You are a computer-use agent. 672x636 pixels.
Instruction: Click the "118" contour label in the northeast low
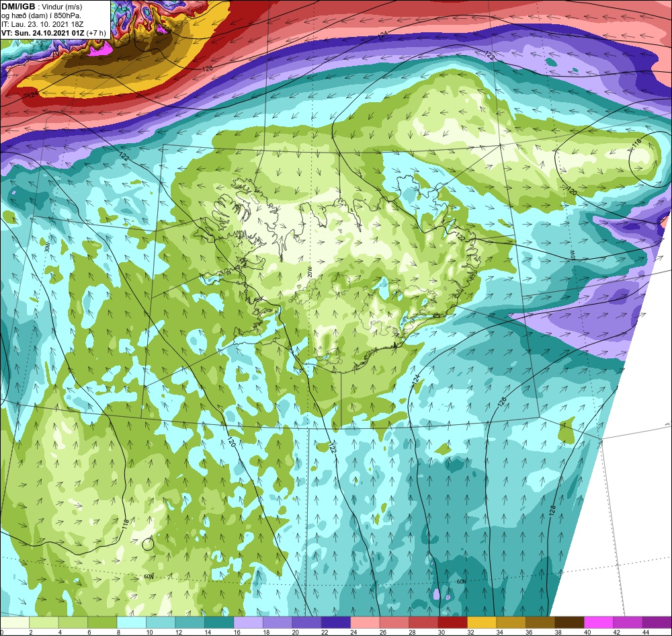tap(637, 143)
